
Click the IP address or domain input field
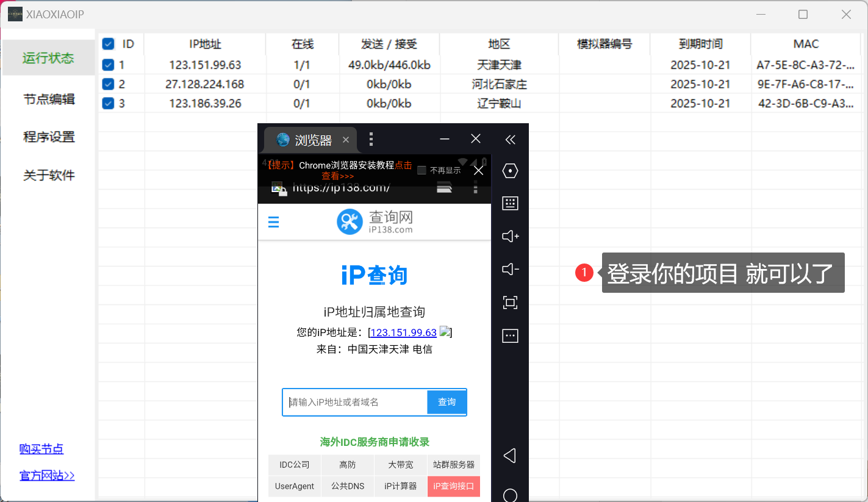355,402
